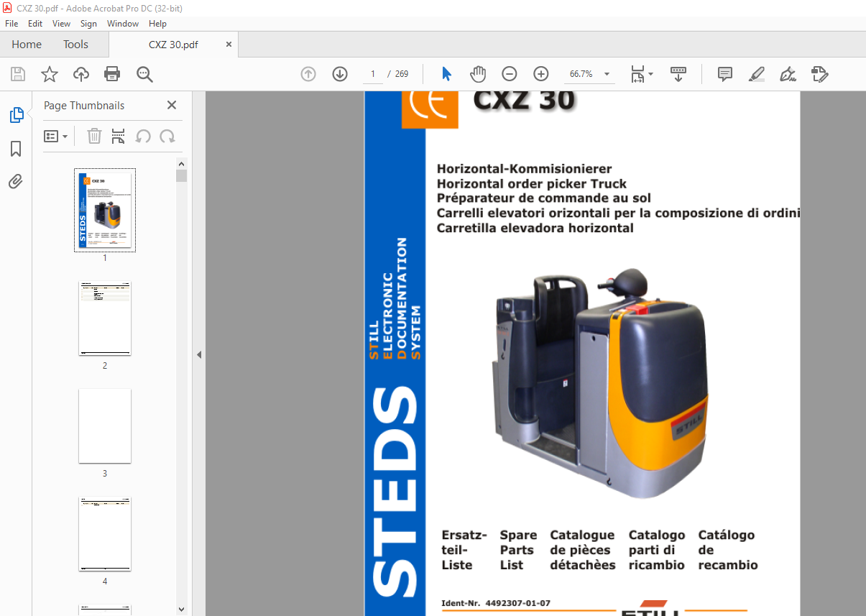
Task: Edit the current page number field
Action: (372, 74)
